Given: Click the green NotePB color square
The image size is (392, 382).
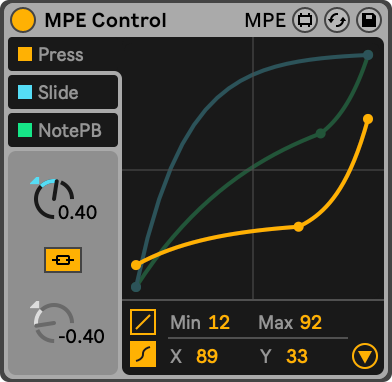Looking at the screenshot, I should coord(25,130).
